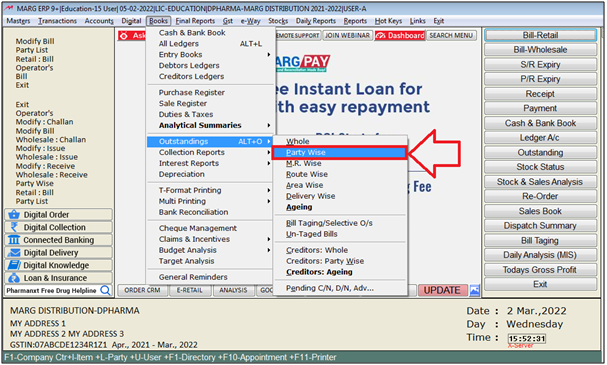Open the Digital Order basket icon
The width and height of the screenshot is (607, 365).
tap(14, 214)
